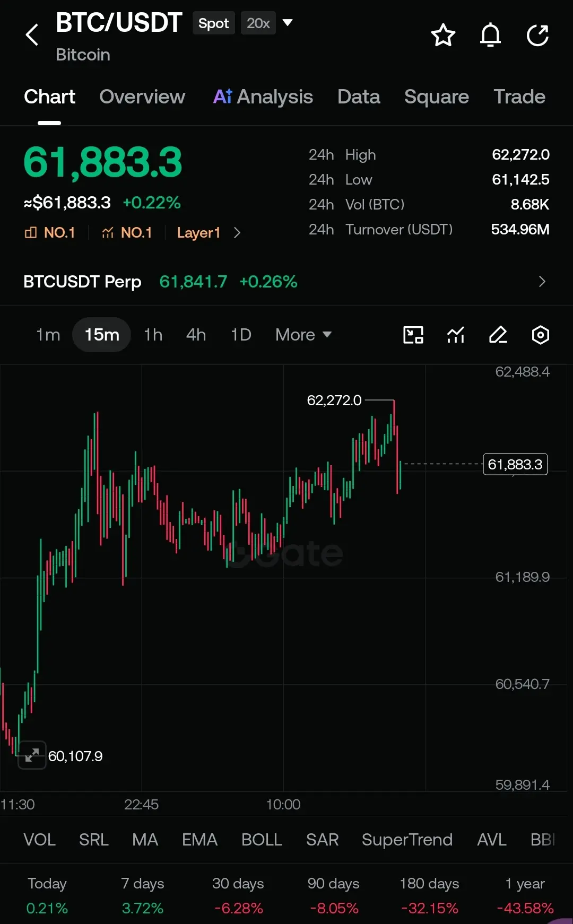Tap the 24h Turnover 534.96M value
This screenshot has height=924, width=573.
point(520,230)
